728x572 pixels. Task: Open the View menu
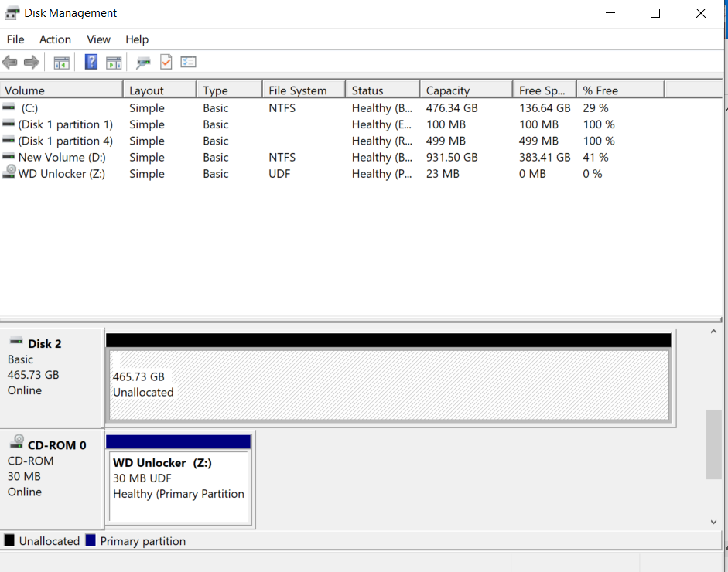pyautogui.click(x=98, y=39)
